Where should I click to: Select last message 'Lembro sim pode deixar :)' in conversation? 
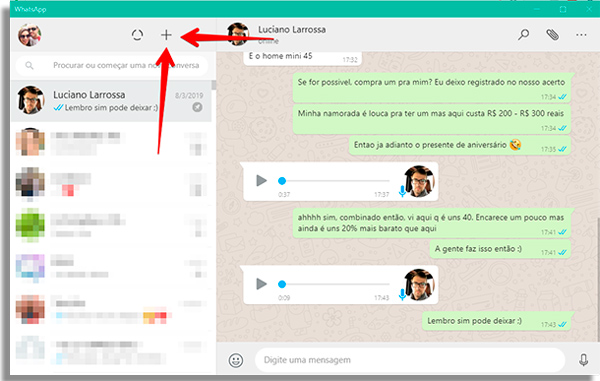pyautogui.click(x=497, y=321)
